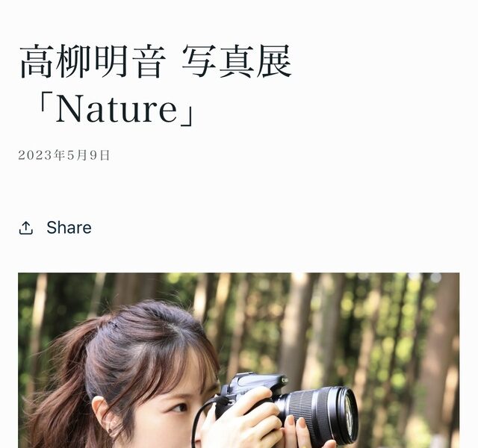Image resolution: width=478 pixels, height=448 pixels.
Task: Click the word Nature in the title
Action: tap(117, 108)
